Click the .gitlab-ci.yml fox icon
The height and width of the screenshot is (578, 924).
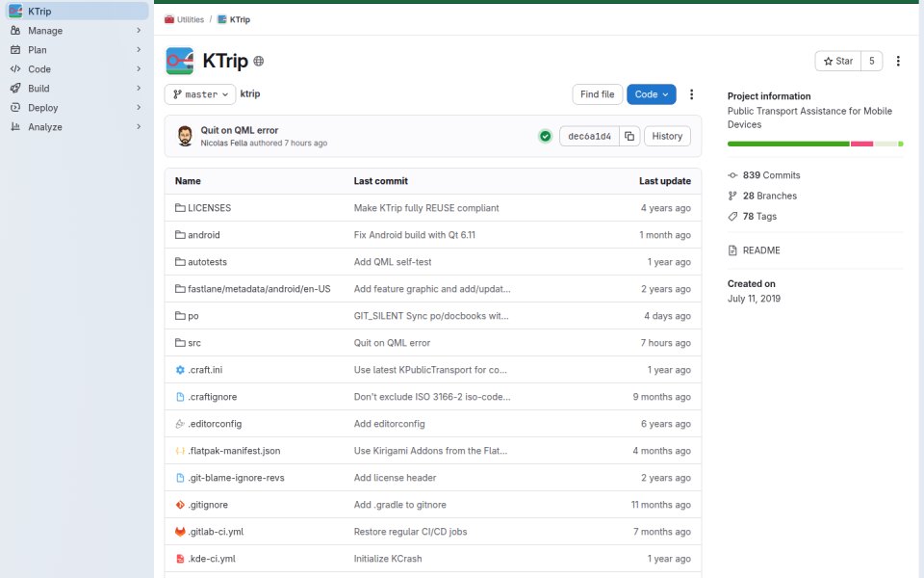[180, 532]
